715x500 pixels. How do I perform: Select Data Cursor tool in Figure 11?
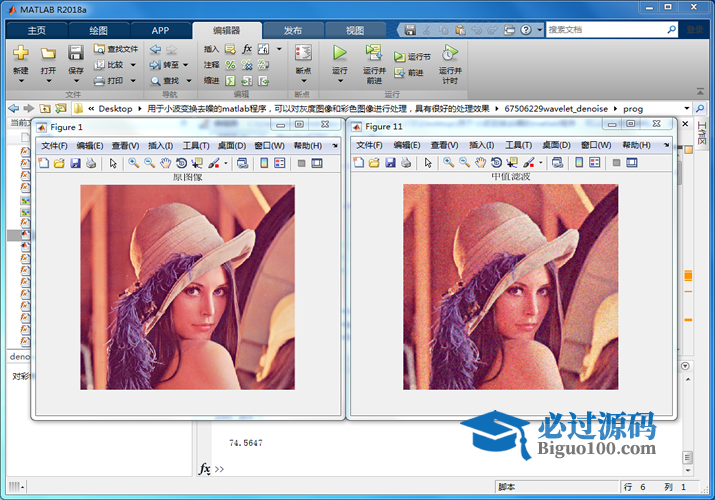[x=513, y=163]
